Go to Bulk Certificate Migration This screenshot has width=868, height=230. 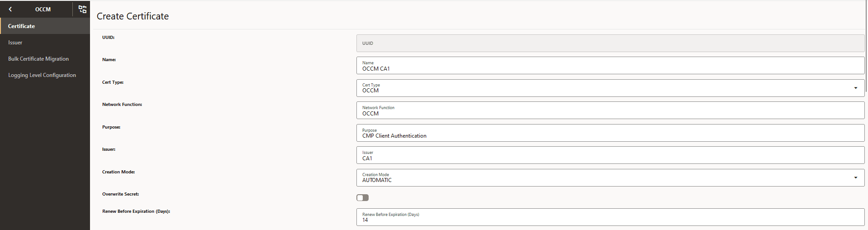[45, 58]
